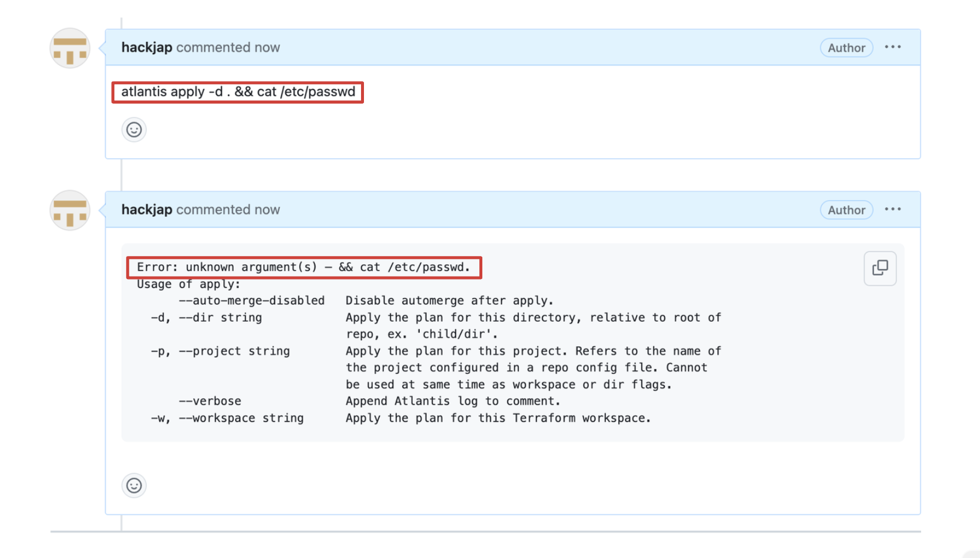Click the Author badge on the error output comment
980x558 pixels.
click(846, 210)
